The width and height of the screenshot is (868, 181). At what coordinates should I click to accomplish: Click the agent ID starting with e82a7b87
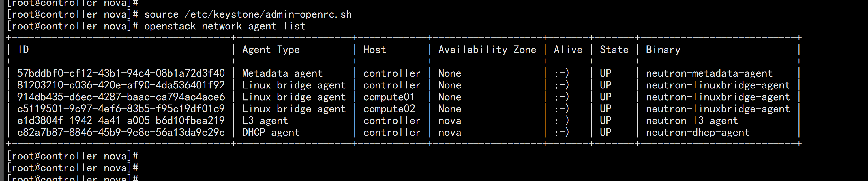(x=121, y=132)
